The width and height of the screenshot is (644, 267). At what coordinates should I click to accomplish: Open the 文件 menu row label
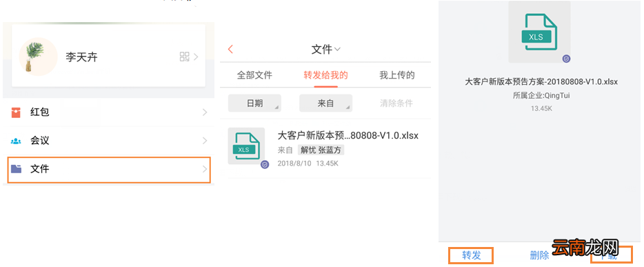click(40, 169)
